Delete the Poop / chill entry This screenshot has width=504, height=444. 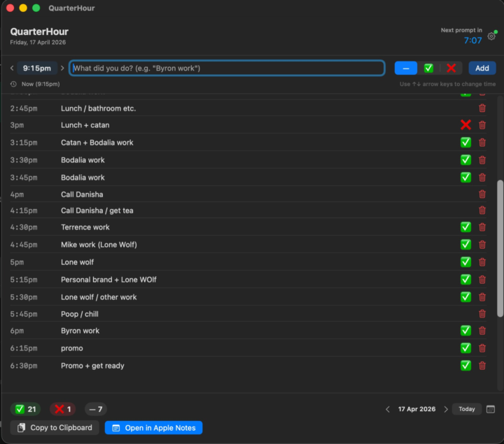point(482,314)
